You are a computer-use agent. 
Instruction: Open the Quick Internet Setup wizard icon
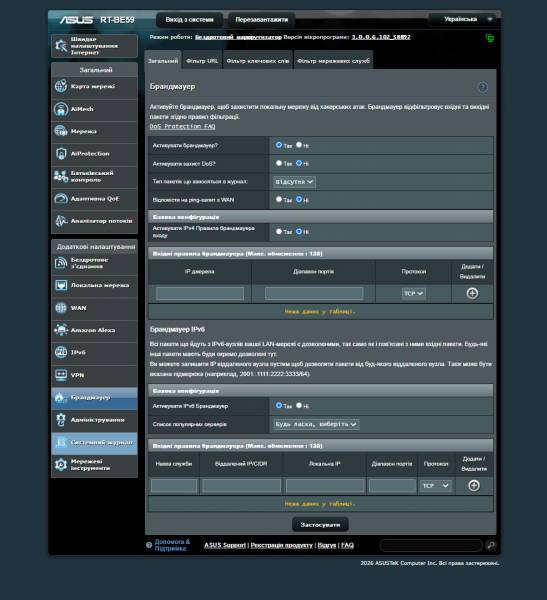pos(61,46)
